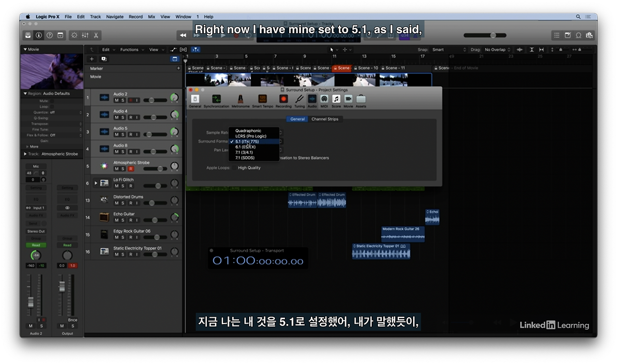Click the Flex show/hide button
Screen dimensions: 617x364
click(x=183, y=50)
